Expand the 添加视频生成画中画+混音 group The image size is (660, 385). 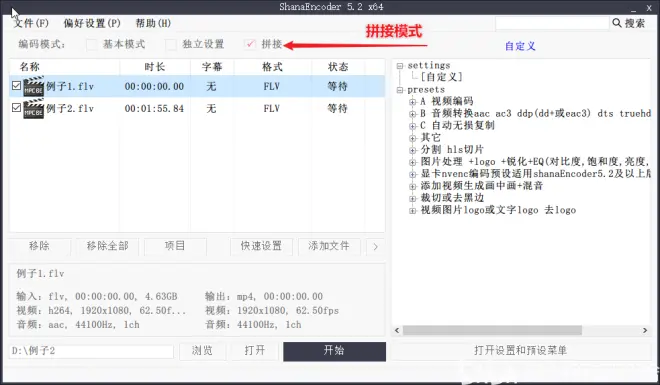pos(412,186)
